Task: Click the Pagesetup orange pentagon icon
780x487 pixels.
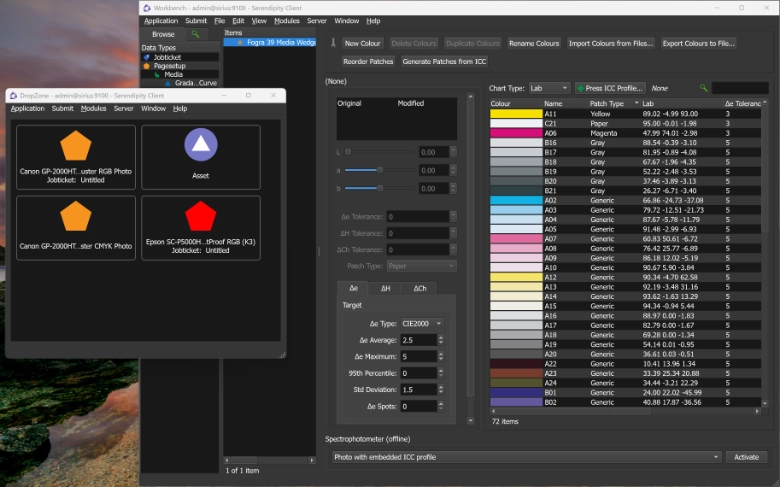Action: click(147, 66)
